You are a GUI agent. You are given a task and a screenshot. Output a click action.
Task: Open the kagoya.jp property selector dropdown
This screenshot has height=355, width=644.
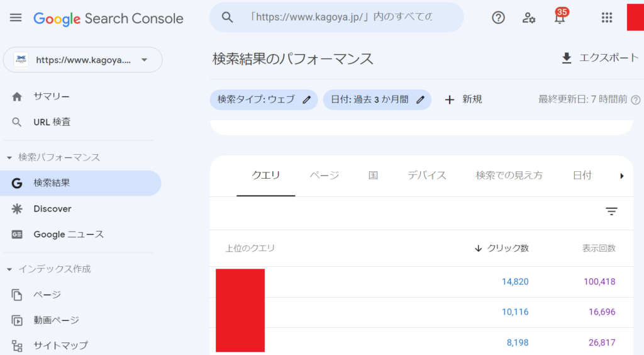[x=82, y=60]
